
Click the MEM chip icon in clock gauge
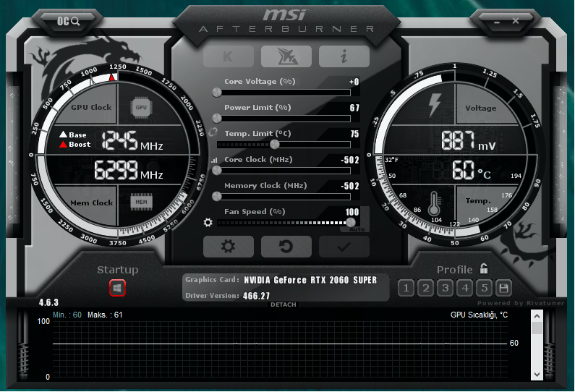[x=141, y=202]
